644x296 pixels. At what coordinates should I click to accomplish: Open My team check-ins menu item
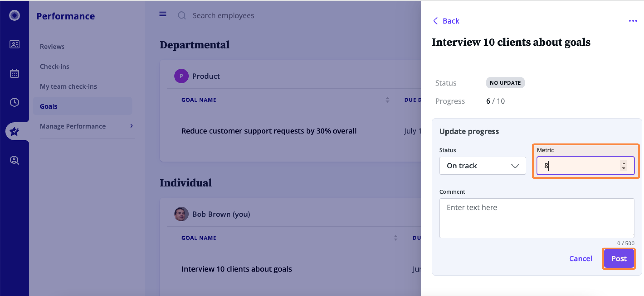(68, 86)
